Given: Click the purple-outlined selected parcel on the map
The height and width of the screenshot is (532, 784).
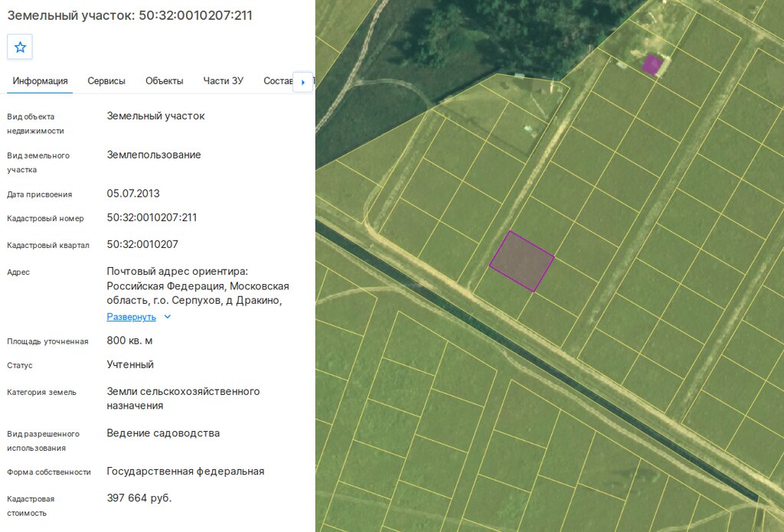Looking at the screenshot, I should point(521,261).
